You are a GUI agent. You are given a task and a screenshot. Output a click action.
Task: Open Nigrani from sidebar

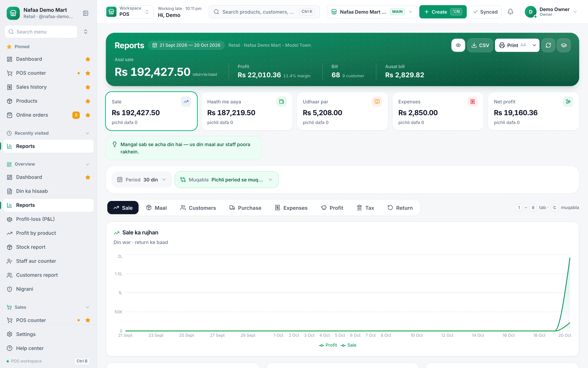[48, 289]
